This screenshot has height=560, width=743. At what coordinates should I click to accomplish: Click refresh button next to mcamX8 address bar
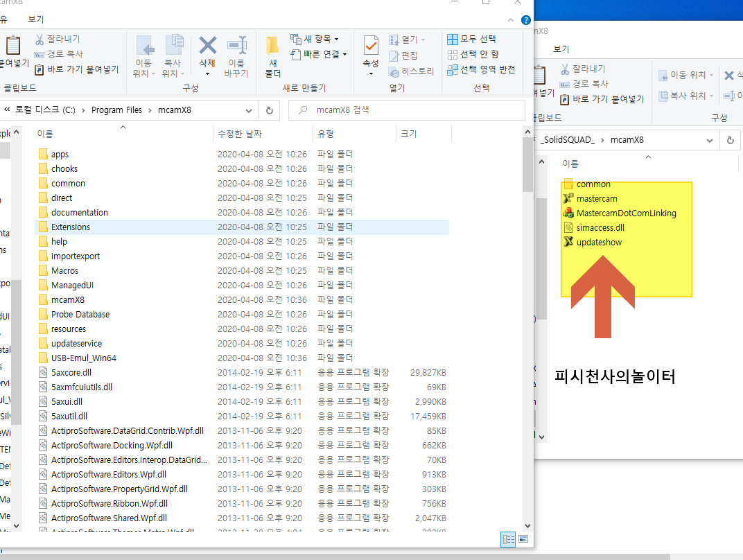(269, 110)
